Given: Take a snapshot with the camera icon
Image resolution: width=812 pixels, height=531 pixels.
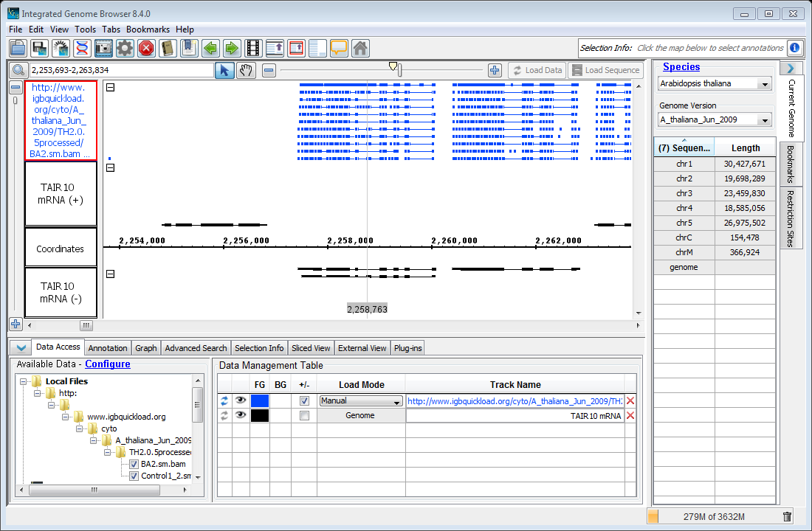Looking at the screenshot, I should coord(103,49).
